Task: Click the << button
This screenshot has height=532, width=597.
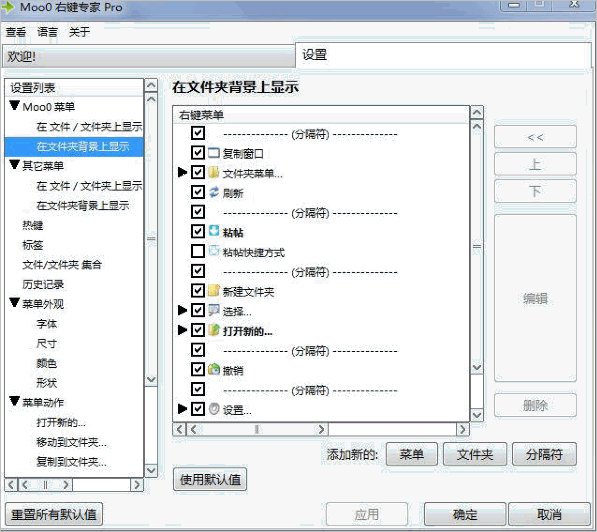Action: coord(535,137)
